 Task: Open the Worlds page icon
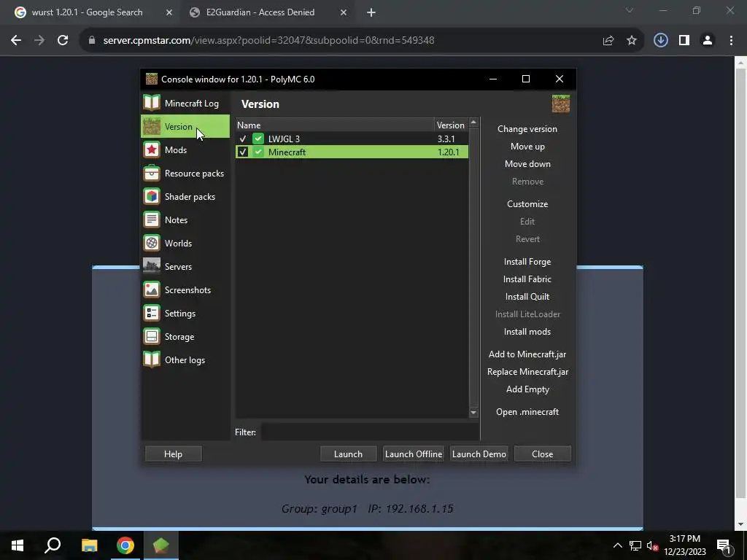point(152,243)
